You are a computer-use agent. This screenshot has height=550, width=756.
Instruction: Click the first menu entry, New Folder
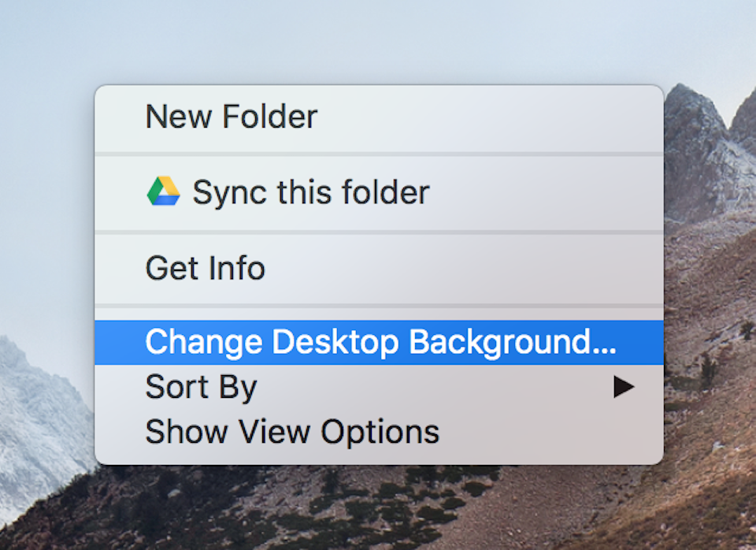click(x=231, y=116)
